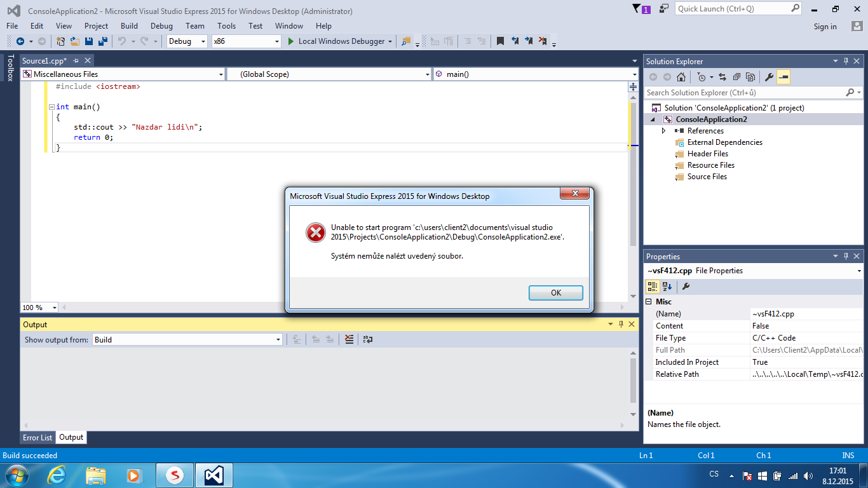Click Clear All icon in Output toolbar
The width and height of the screenshot is (868, 488).
pos(349,339)
